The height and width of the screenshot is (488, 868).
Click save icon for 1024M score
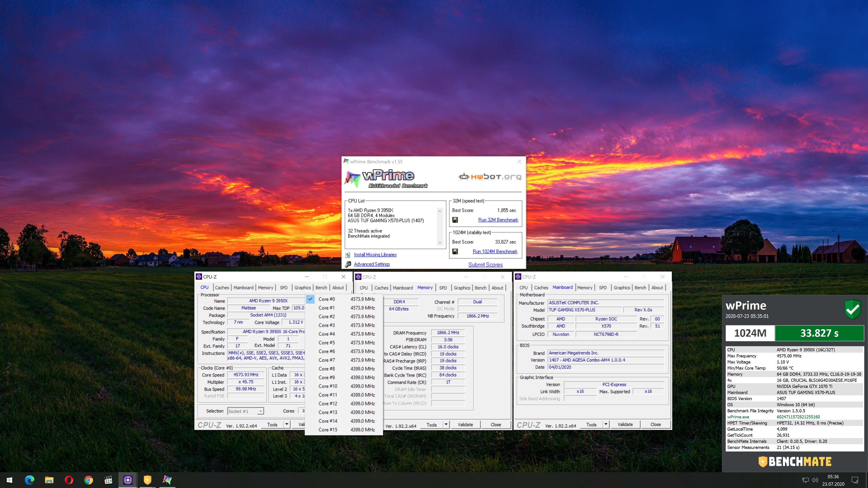(x=455, y=251)
